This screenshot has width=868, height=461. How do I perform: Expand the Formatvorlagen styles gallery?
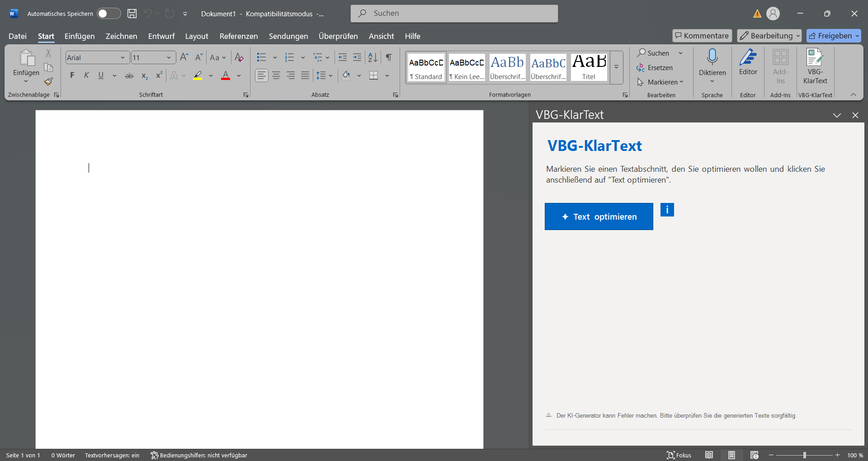coord(616,67)
